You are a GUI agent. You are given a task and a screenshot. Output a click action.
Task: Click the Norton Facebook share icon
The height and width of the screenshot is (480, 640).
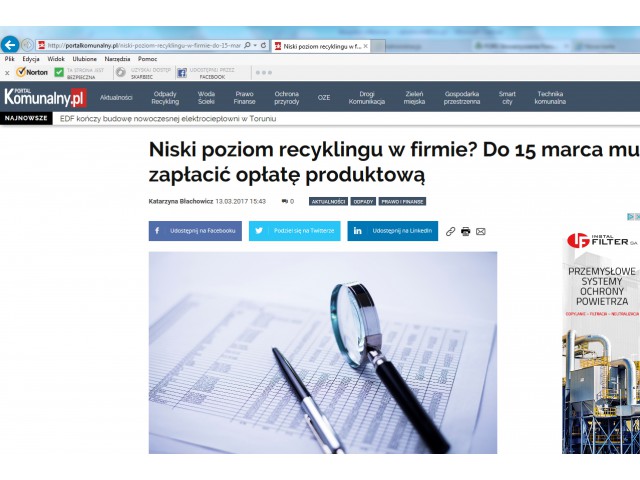click(182, 73)
